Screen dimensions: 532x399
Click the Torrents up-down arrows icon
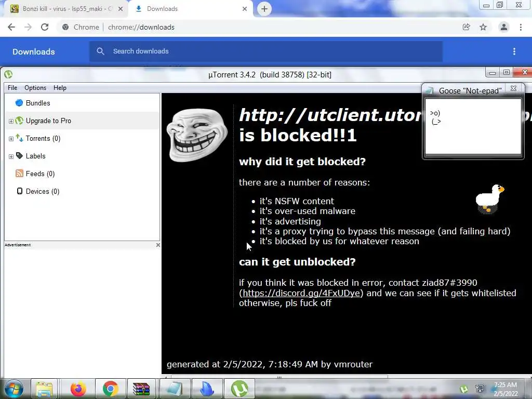click(19, 138)
